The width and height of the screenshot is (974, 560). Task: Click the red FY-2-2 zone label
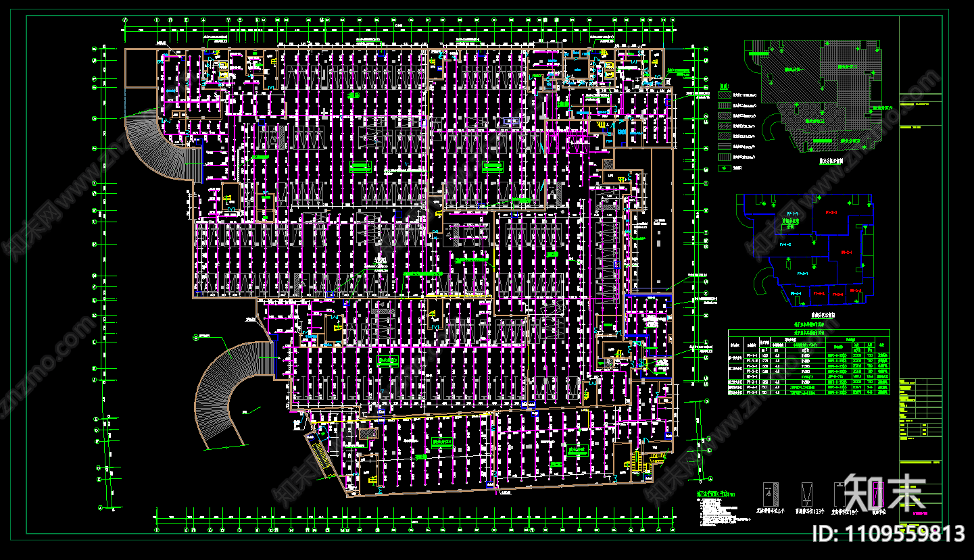831,212
